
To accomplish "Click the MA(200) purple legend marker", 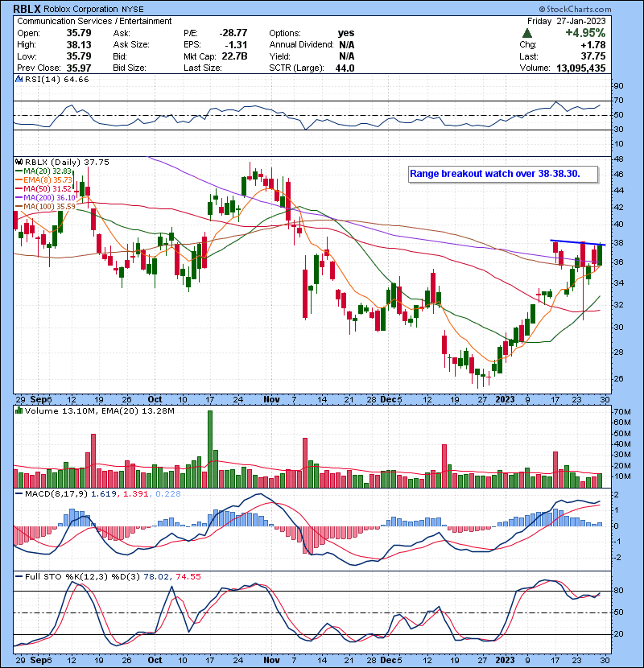I will pos(19,197).
